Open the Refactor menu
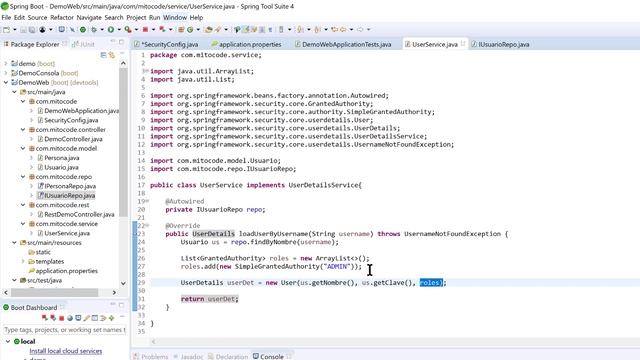640x360 pixels. point(62,18)
